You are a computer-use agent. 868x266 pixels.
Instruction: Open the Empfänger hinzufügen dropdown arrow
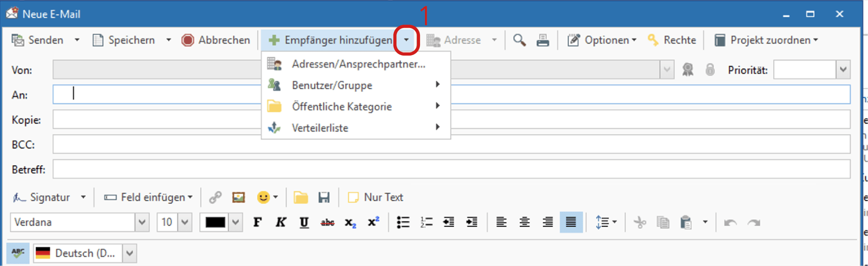(x=406, y=40)
